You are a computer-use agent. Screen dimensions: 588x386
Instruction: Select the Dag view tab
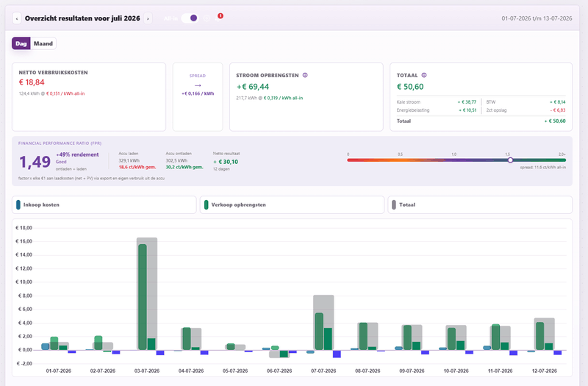[x=21, y=43]
